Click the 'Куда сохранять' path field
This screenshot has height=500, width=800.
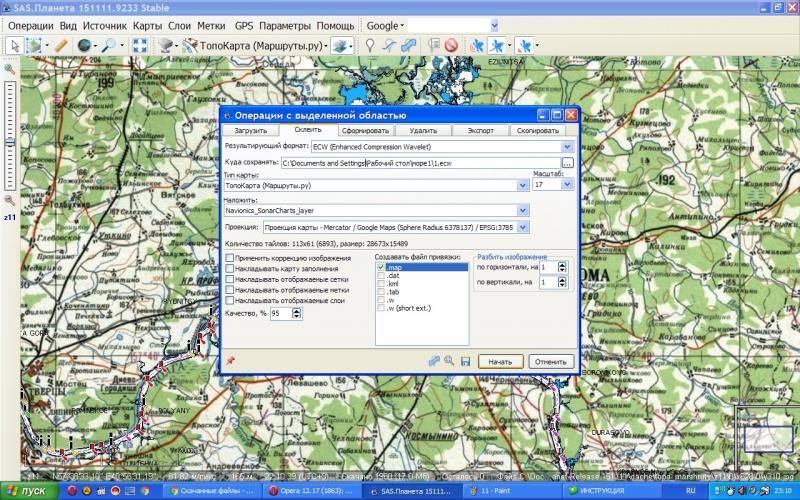[x=420, y=162]
